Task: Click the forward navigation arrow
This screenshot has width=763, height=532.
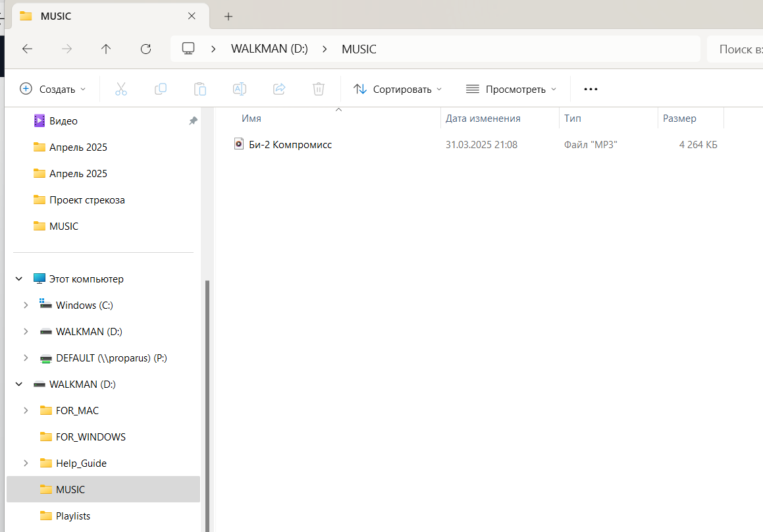Action: pos(66,49)
